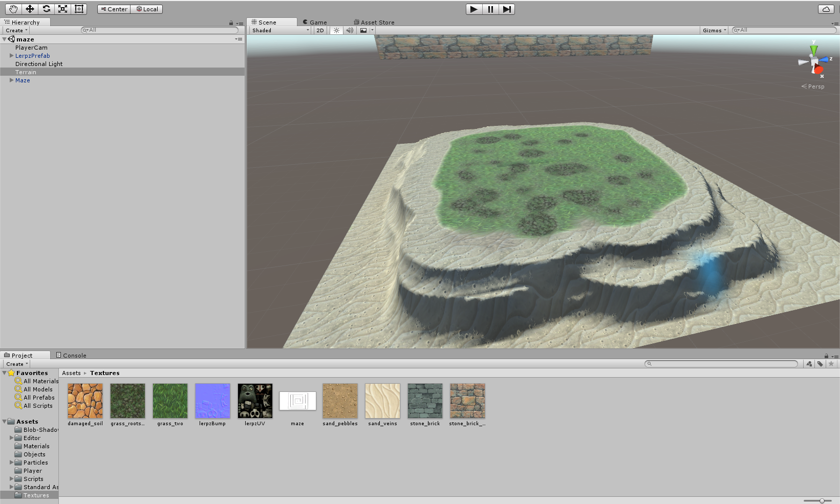Select the Rect transform tool
This screenshot has width=840, height=504.
[79, 9]
